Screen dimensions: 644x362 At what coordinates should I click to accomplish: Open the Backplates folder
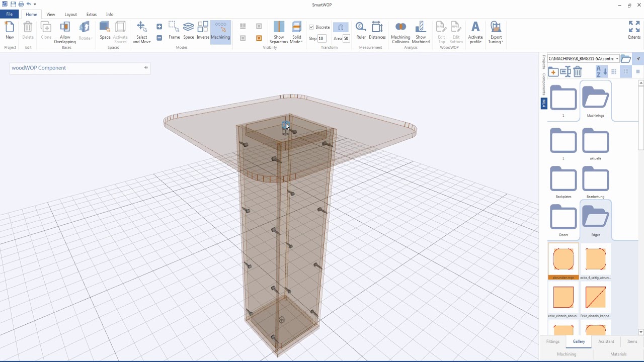(x=563, y=182)
